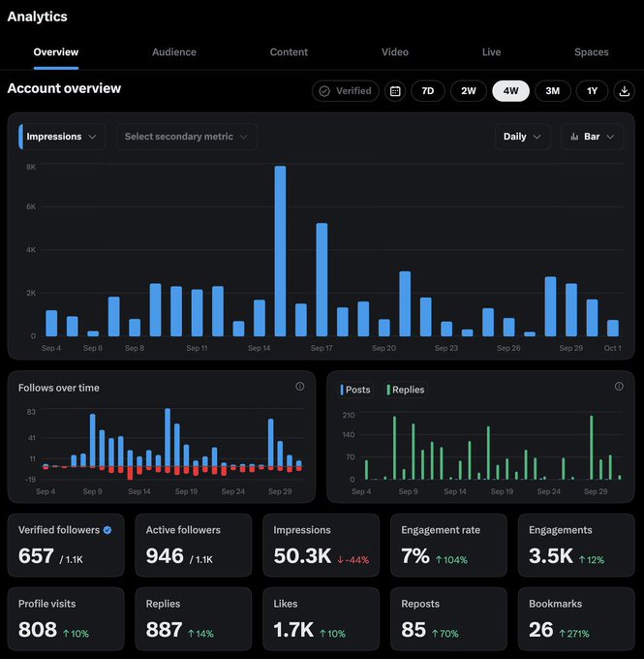This screenshot has height=659, width=644.
Task: Switch to the Content tab
Action: [289, 52]
